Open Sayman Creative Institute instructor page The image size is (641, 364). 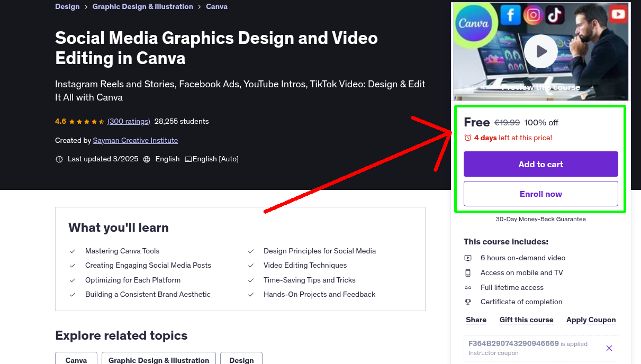[x=136, y=140]
